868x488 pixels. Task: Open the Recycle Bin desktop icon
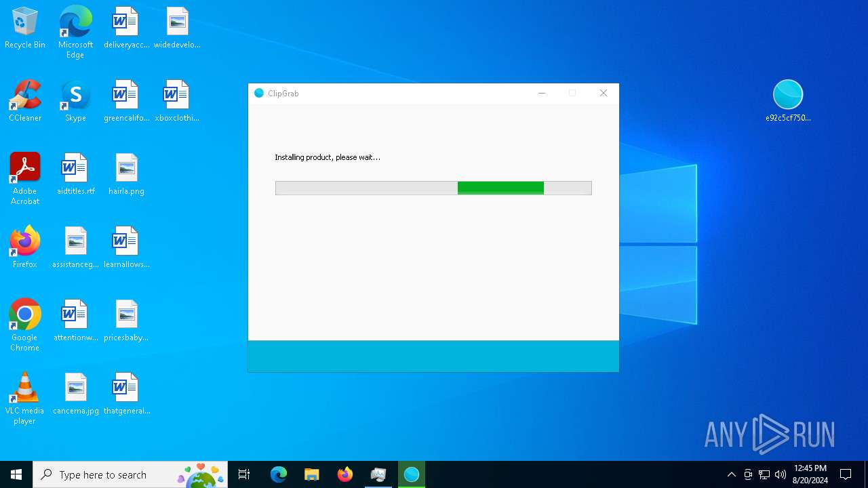click(25, 28)
